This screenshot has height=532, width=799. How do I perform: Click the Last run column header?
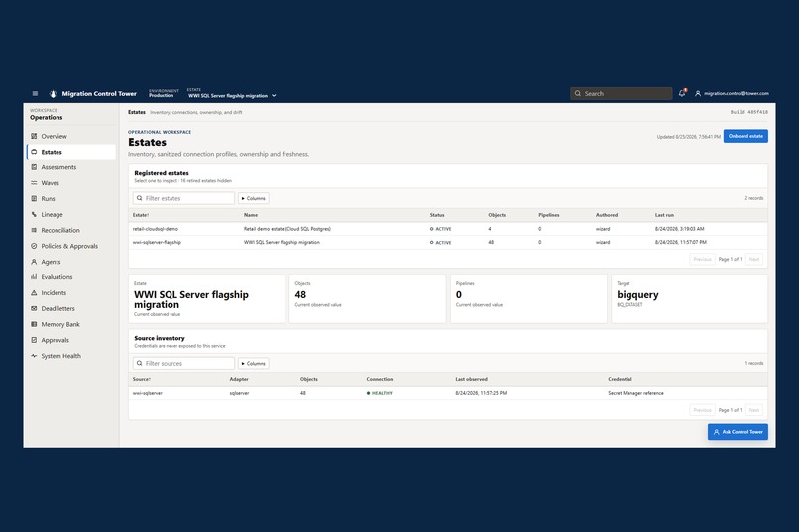[664, 215]
